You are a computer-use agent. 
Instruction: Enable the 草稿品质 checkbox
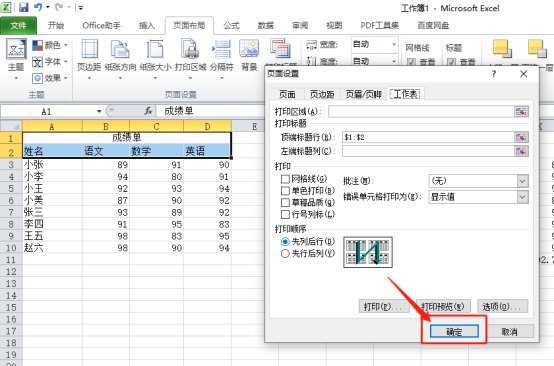pyautogui.click(x=285, y=202)
